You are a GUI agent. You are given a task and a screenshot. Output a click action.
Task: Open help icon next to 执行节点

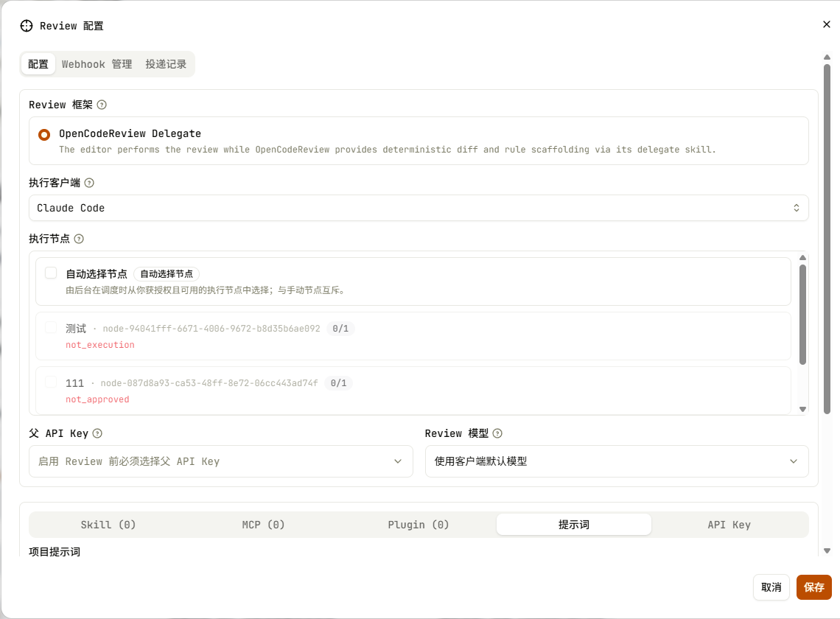coord(79,239)
